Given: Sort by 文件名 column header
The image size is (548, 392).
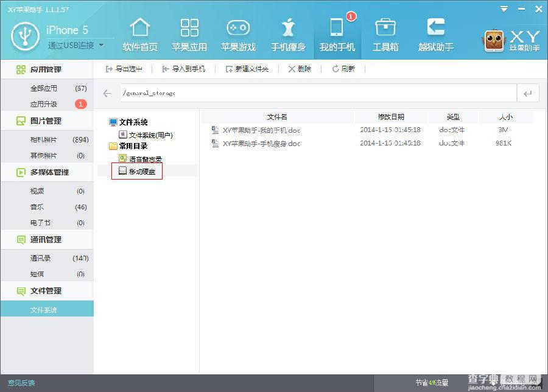Looking at the screenshot, I should click(x=277, y=117).
